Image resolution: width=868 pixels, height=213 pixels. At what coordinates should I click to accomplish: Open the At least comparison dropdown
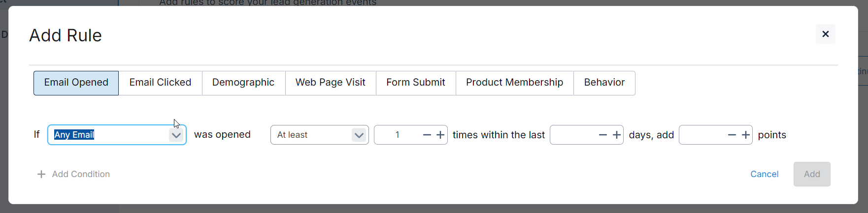tap(320, 135)
